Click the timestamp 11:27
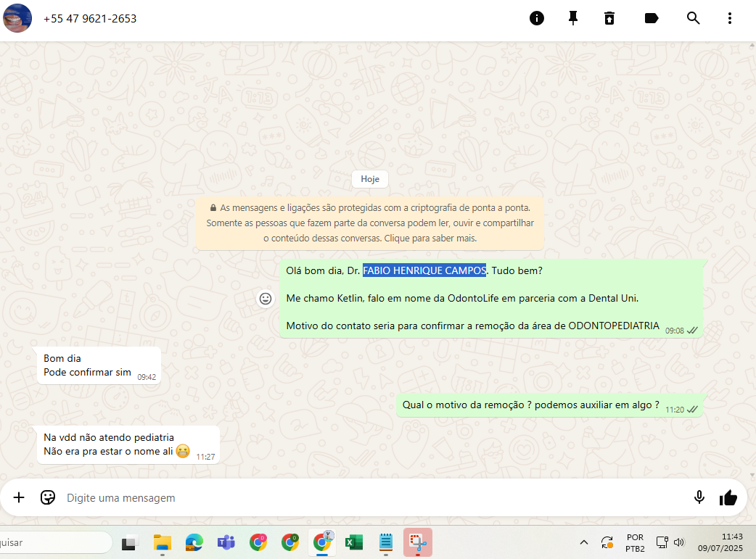The image size is (756, 559). point(205,456)
